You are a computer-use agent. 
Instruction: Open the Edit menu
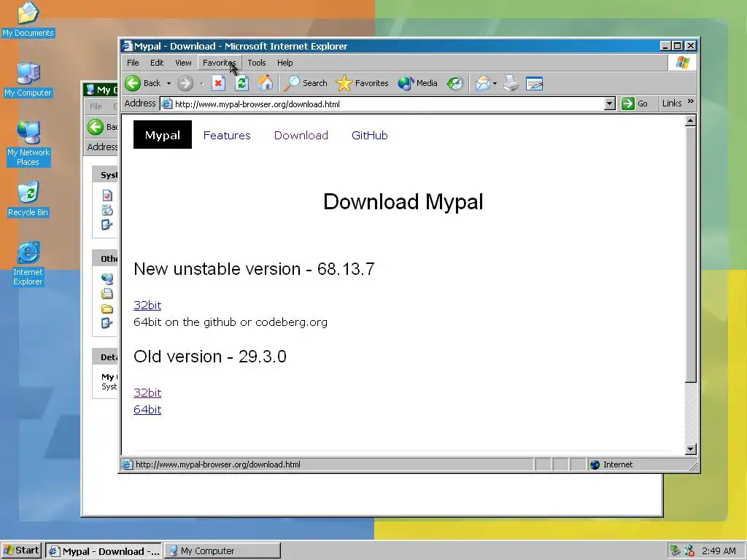(x=157, y=63)
